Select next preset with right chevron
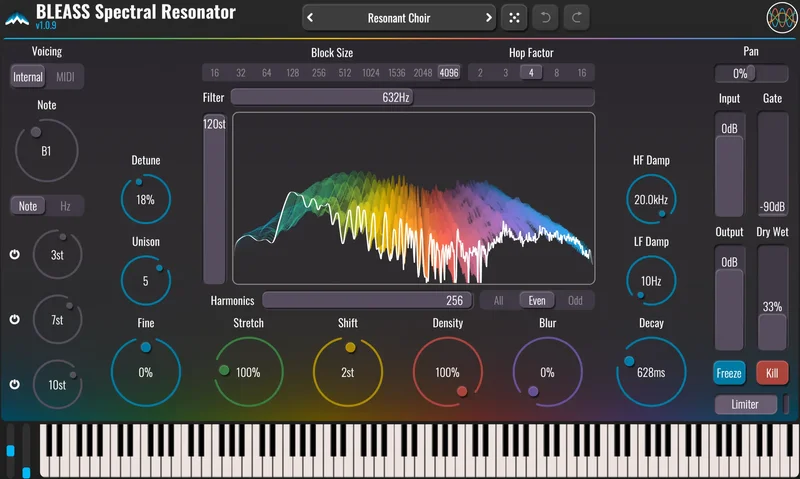800x479 pixels. (x=488, y=18)
